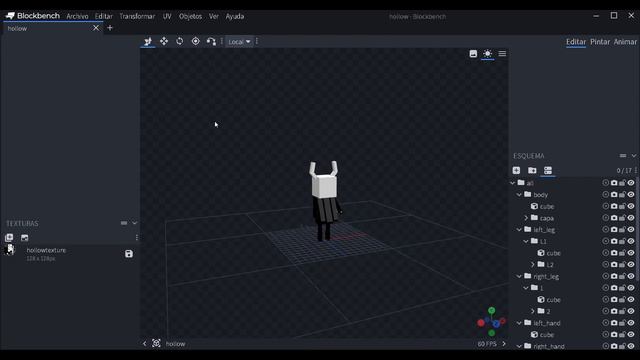Collapse the right_leg group chevron
The height and width of the screenshot is (360, 640).
coord(519,276)
